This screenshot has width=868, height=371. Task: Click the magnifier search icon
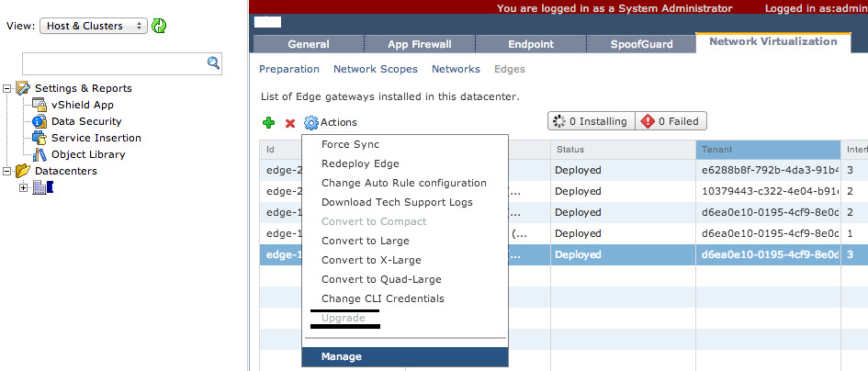(213, 62)
